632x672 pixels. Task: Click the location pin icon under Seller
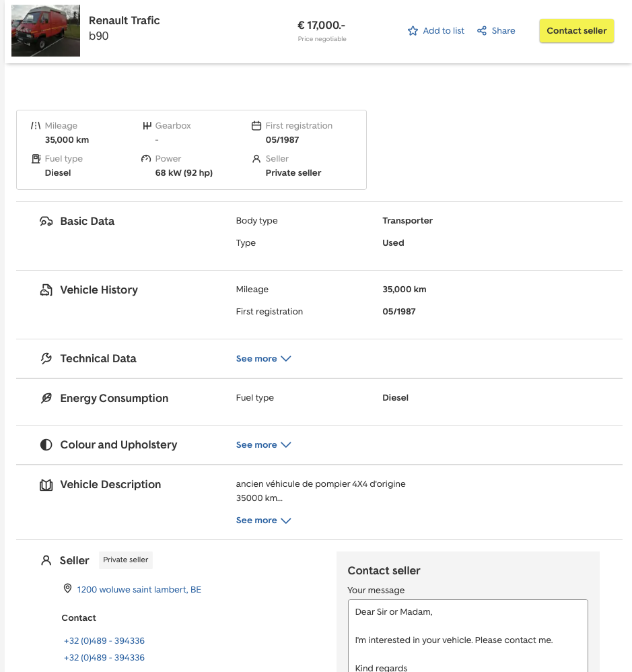pyautogui.click(x=67, y=589)
